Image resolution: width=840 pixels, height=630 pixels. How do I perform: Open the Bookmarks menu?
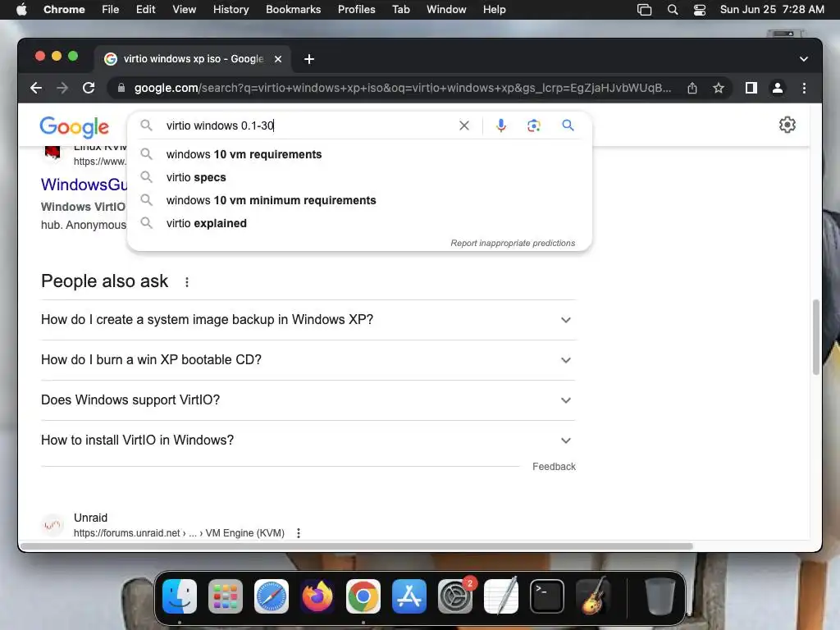click(x=293, y=10)
